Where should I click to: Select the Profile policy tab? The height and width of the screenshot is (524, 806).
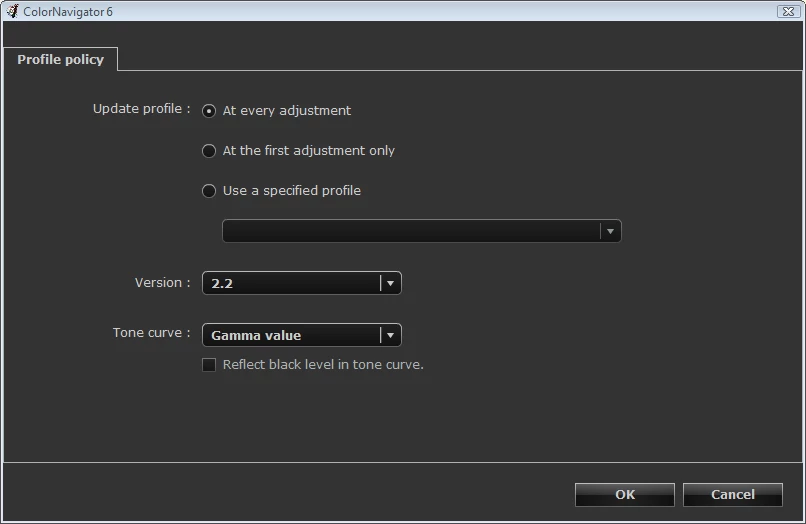click(x=61, y=59)
